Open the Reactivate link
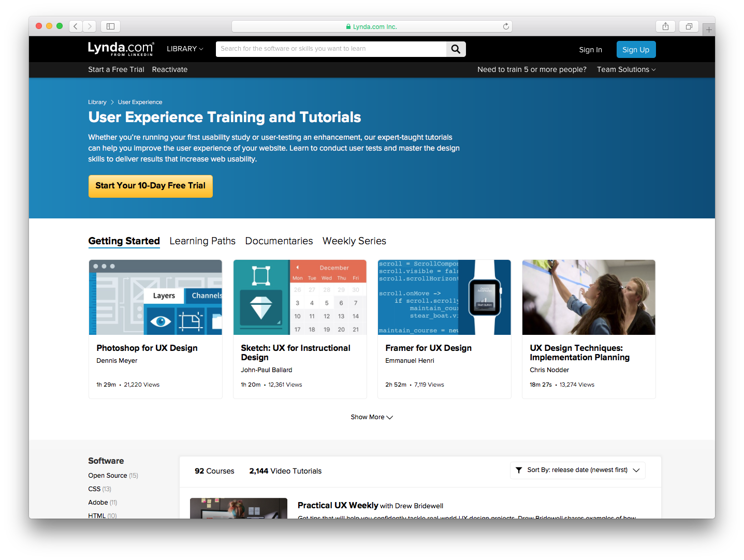744x560 pixels. (170, 69)
